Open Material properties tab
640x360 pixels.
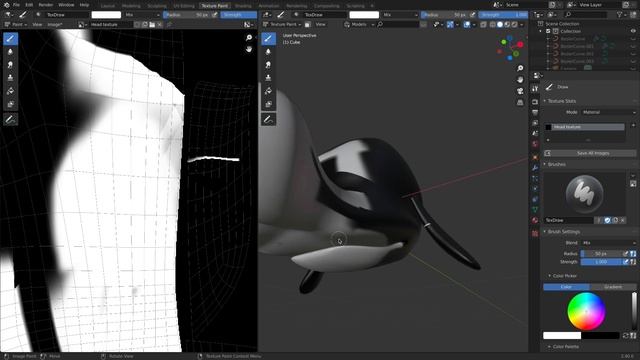coord(535,220)
